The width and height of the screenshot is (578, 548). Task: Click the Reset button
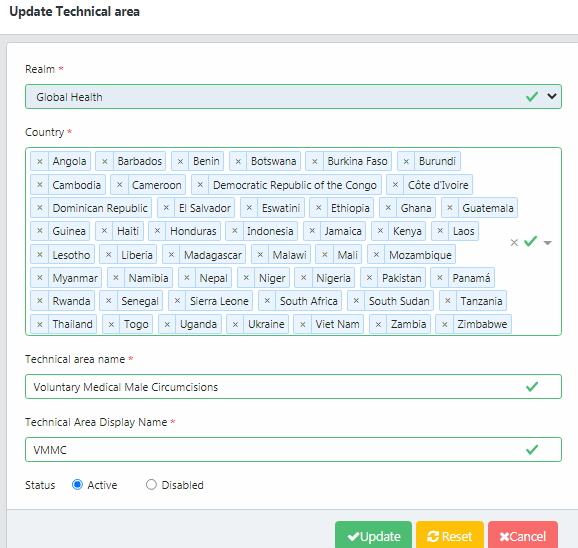point(450,536)
